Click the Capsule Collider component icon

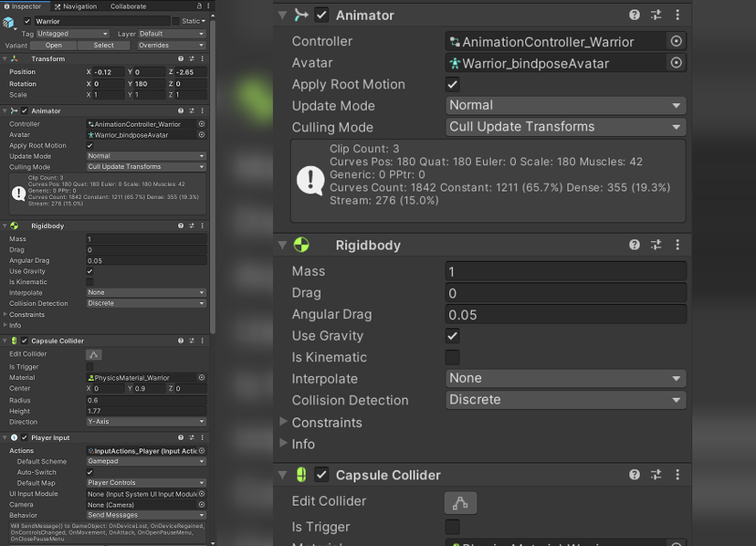pos(301,475)
